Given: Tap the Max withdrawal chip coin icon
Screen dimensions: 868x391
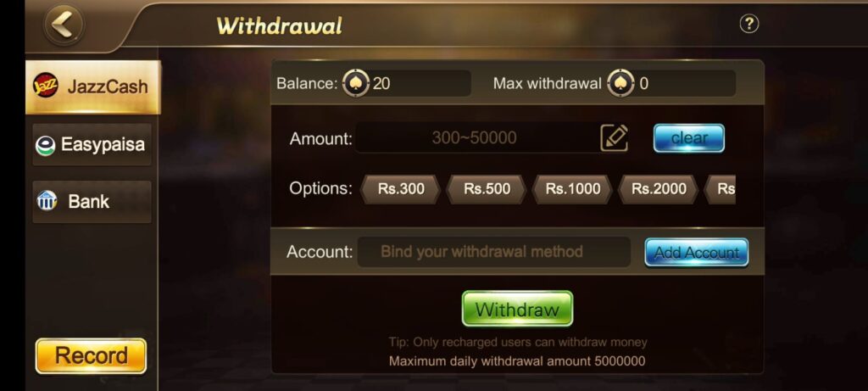Looking at the screenshot, I should click(620, 84).
